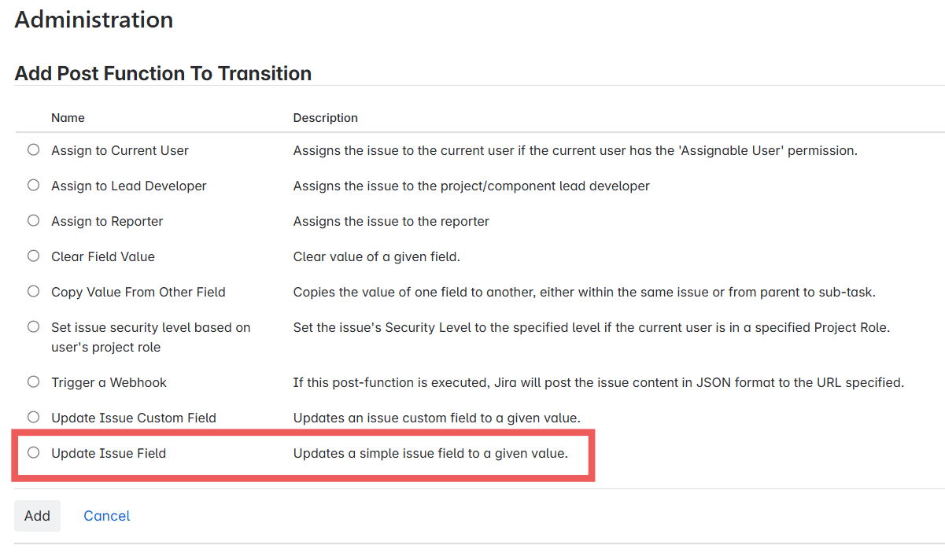Choose Update Issue Custom Field

click(33, 418)
